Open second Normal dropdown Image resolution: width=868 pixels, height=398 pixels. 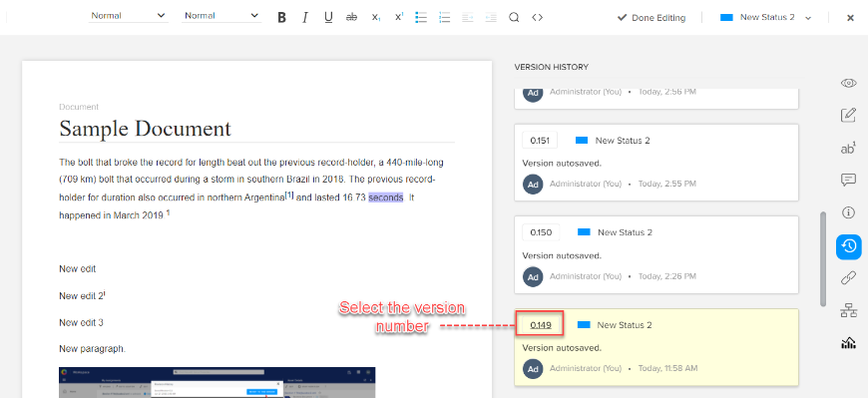click(x=221, y=16)
